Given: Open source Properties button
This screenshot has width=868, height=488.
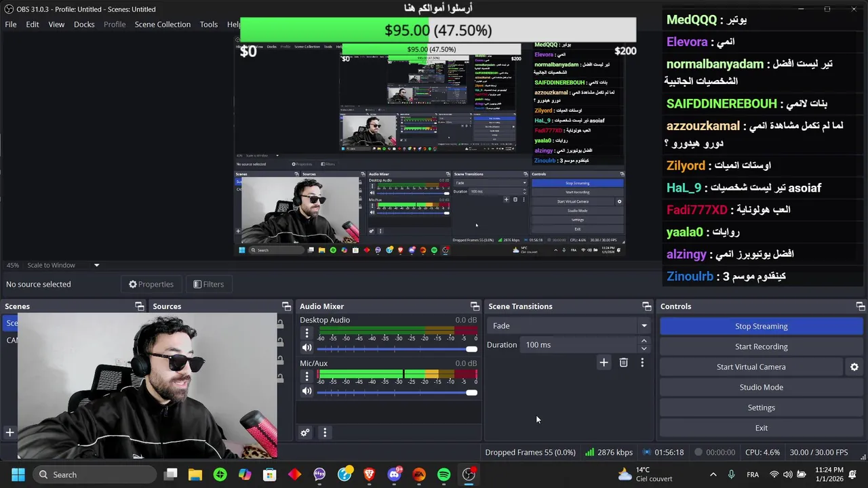Looking at the screenshot, I should click(x=151, y=284).
